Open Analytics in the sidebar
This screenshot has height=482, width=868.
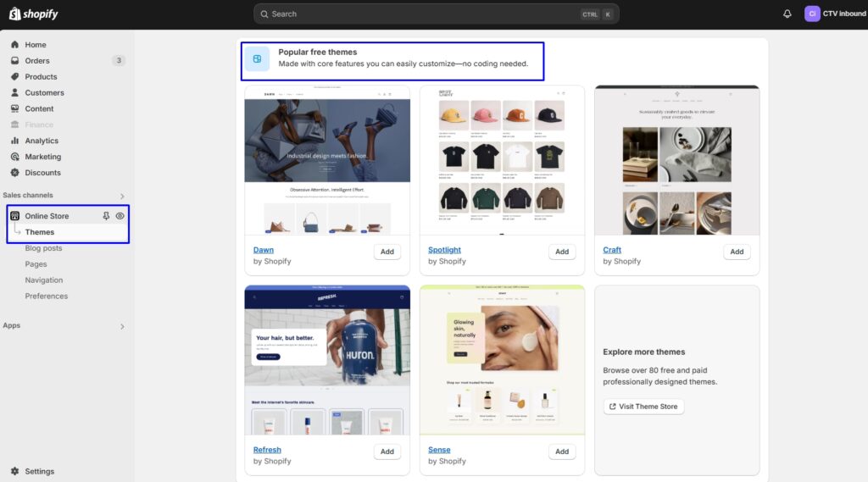coord(42,141)
